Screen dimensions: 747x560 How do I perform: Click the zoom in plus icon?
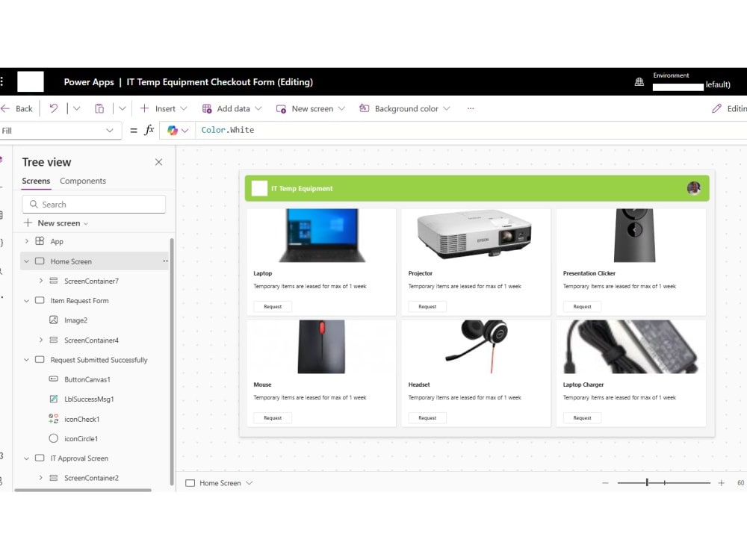[722, 483]
